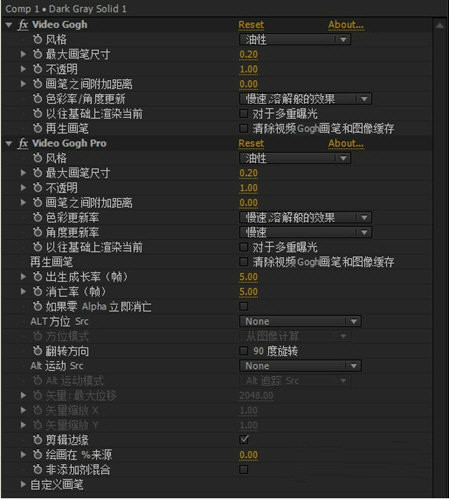Expand 最大画笔尺寸 under Video Gogh

pyautogui.click(x=23, y=54)
